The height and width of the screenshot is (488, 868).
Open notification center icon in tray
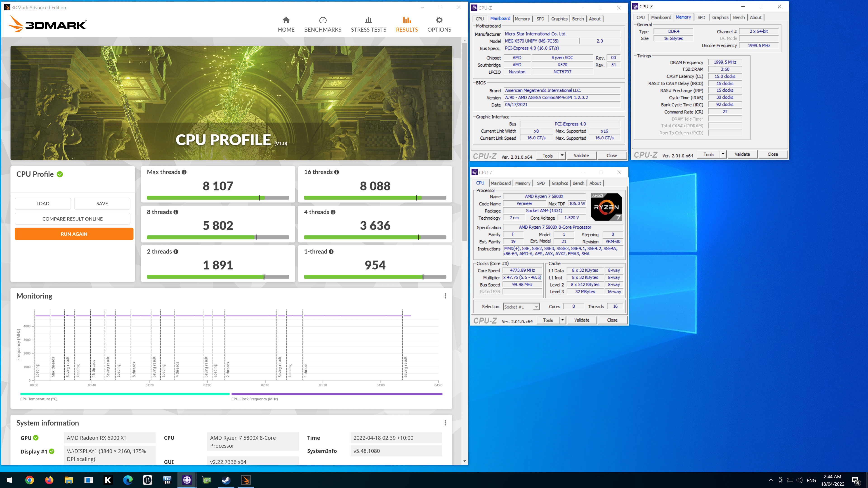pyautogui.click(x=856, y=480)
